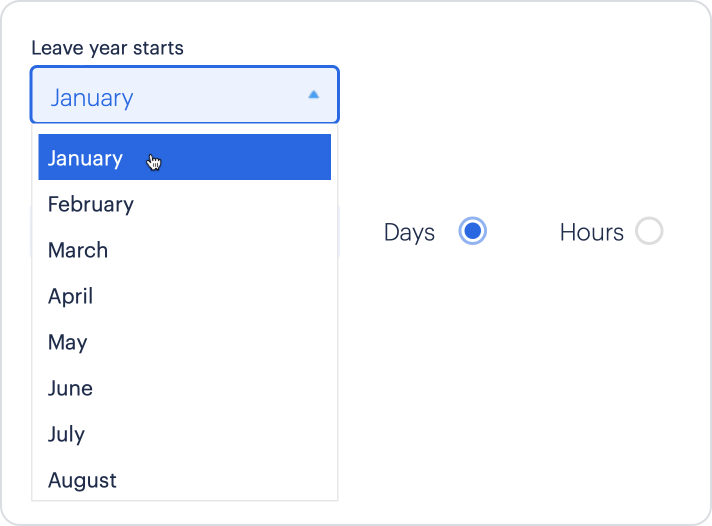Image resolution: width=712 pixels, height=526 pixels.
Task: Click empty panel area below the radio buttons
Action: pyautogui.click(x=522, y=372)
